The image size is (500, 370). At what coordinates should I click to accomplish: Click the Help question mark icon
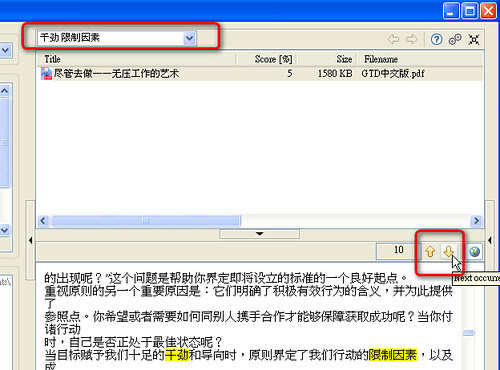436,39
